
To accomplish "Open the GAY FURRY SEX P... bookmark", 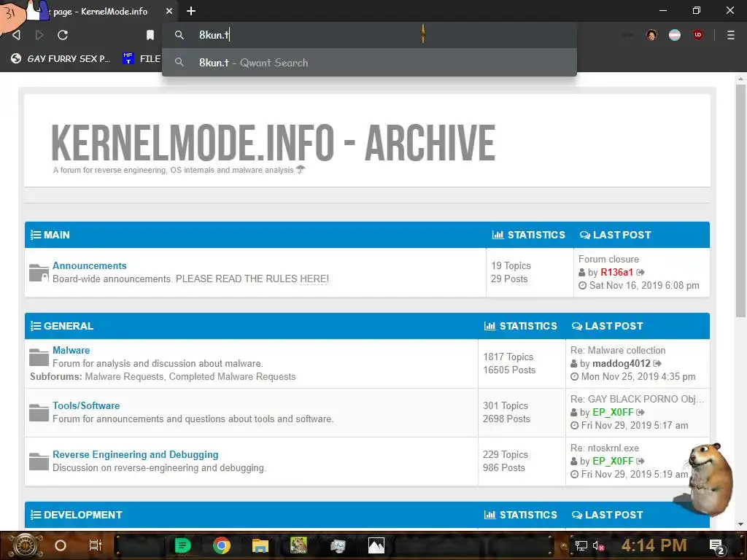I will coord(61,58).
